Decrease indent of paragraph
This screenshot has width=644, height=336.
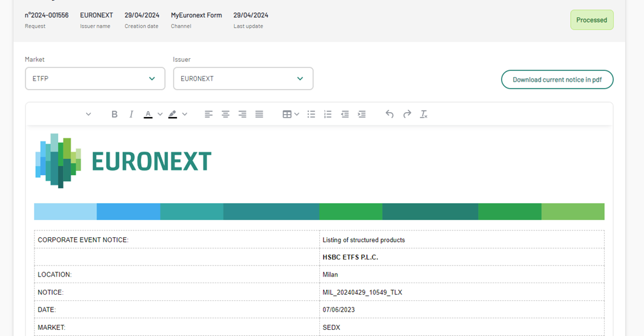(x=345, y=115)
